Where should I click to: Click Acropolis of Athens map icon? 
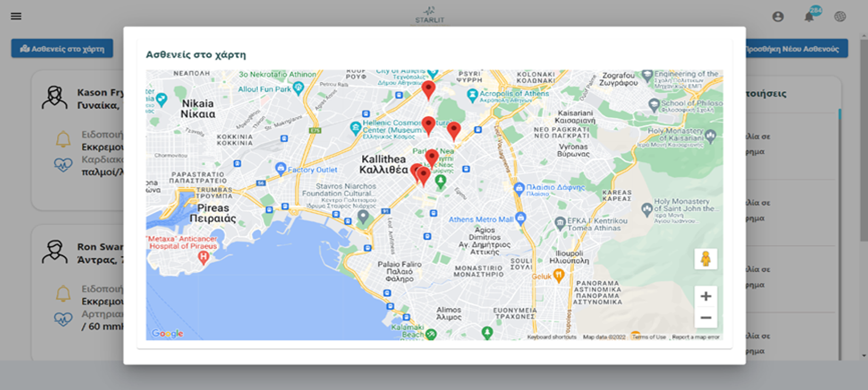click(x=472, y=96)
